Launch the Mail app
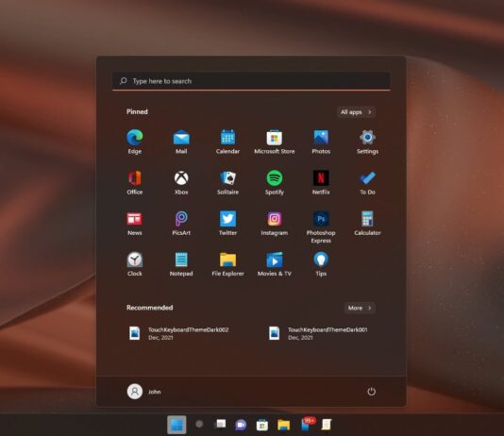This screenshot has width=504, height=436. click(181, 142)
